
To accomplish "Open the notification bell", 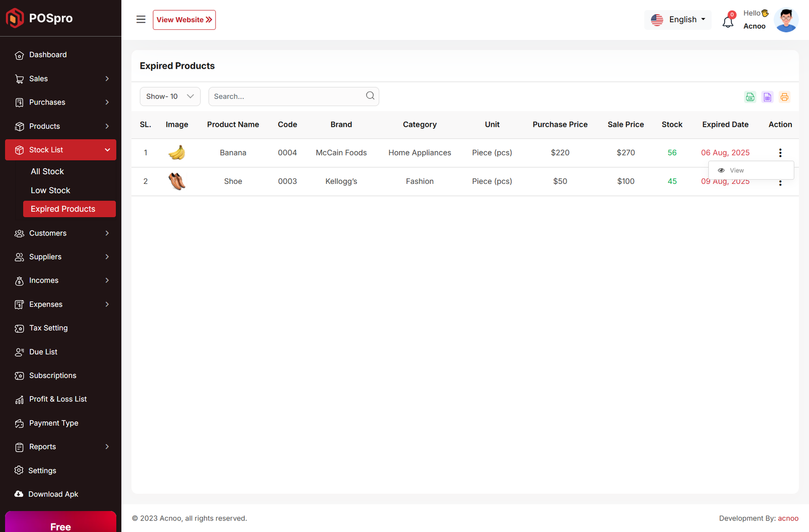I will coord(728,22).
